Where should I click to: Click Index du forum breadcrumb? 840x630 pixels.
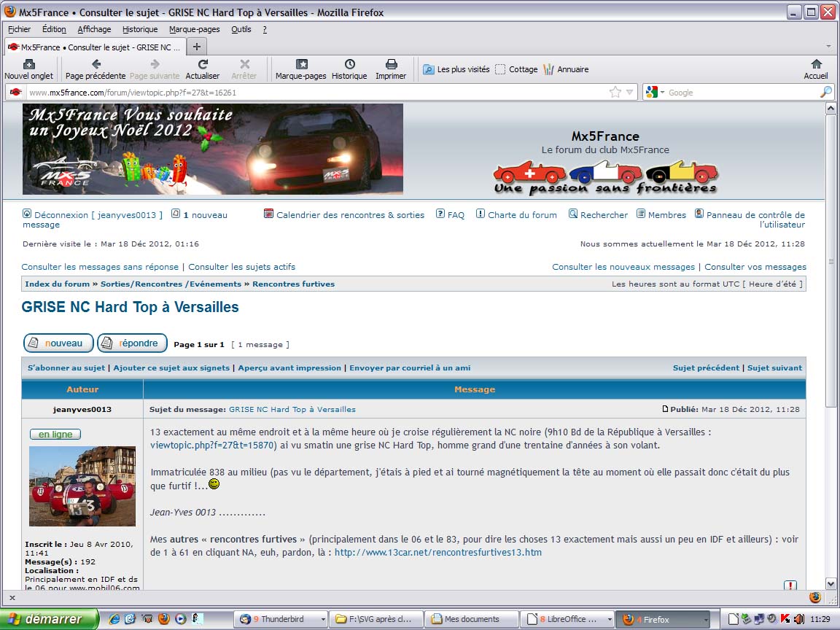point(58,284)
